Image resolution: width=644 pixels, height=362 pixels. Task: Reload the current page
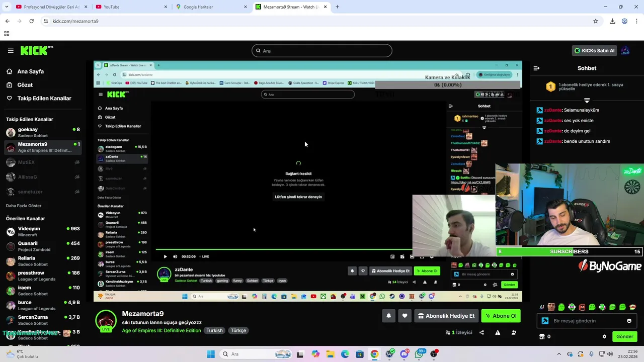(31, 21)
